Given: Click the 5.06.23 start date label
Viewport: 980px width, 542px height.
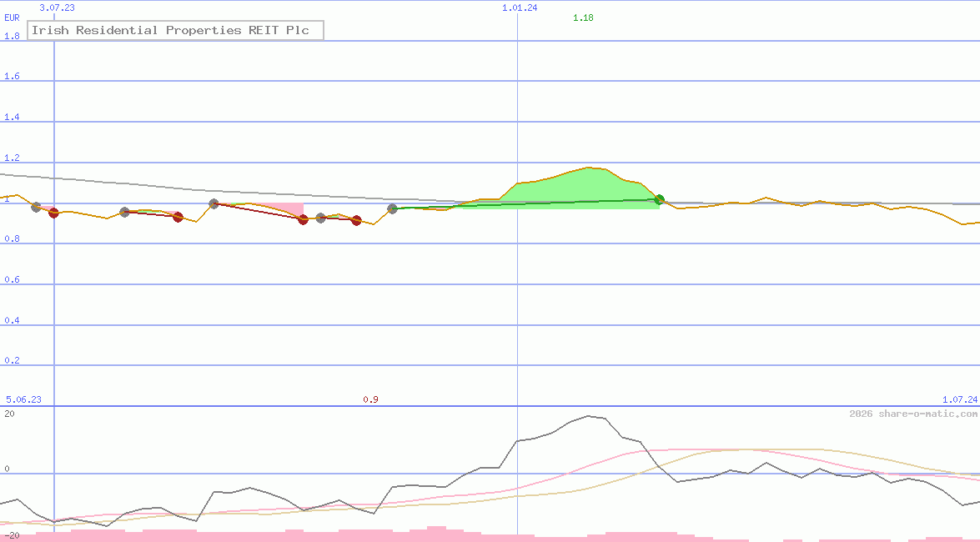Looking at the screenshot, I should [x=23, y=399].
